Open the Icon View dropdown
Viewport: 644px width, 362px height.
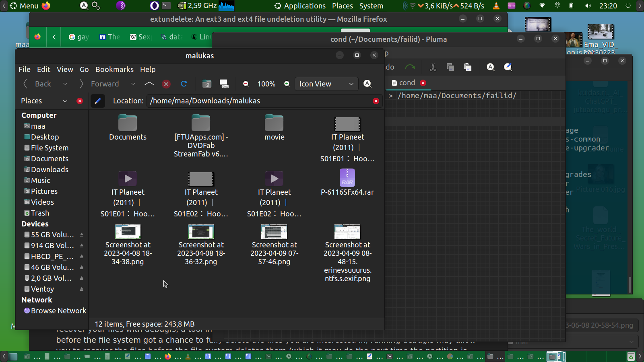(x=326, y=84)
